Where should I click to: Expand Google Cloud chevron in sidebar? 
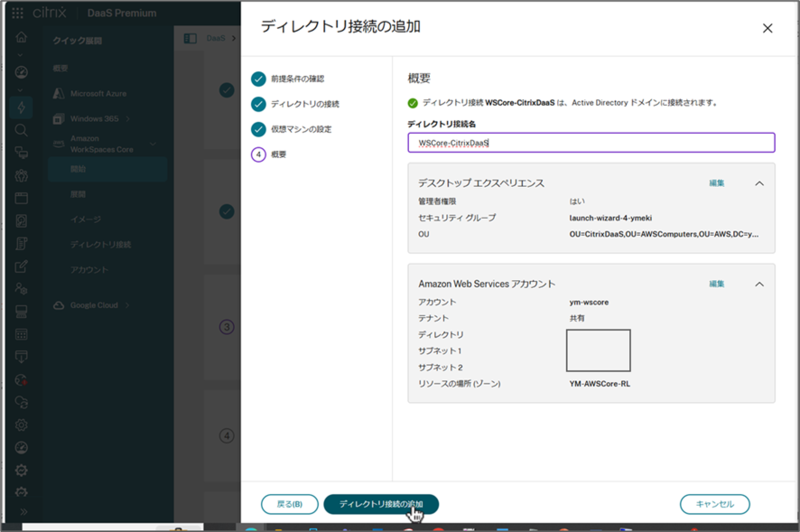coord(127,305)
